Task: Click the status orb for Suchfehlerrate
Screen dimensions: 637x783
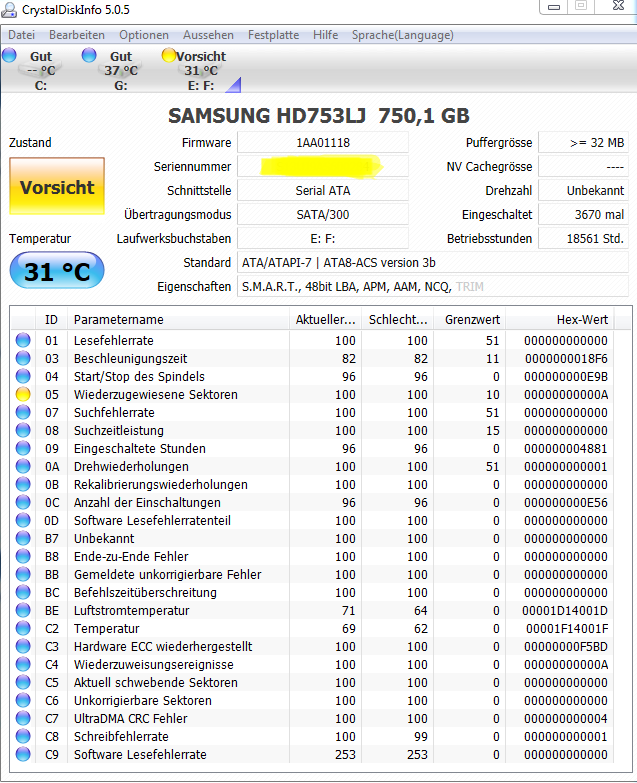Action: pos(23,412)
